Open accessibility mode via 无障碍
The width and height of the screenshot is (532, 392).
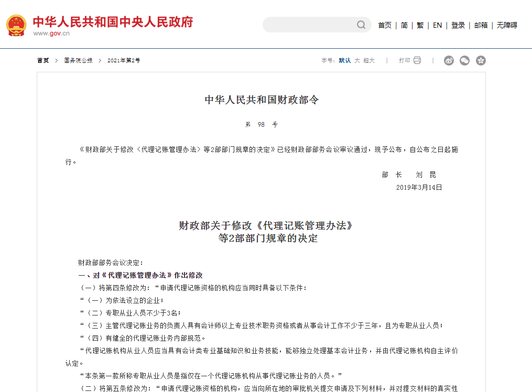pos(508,25)
